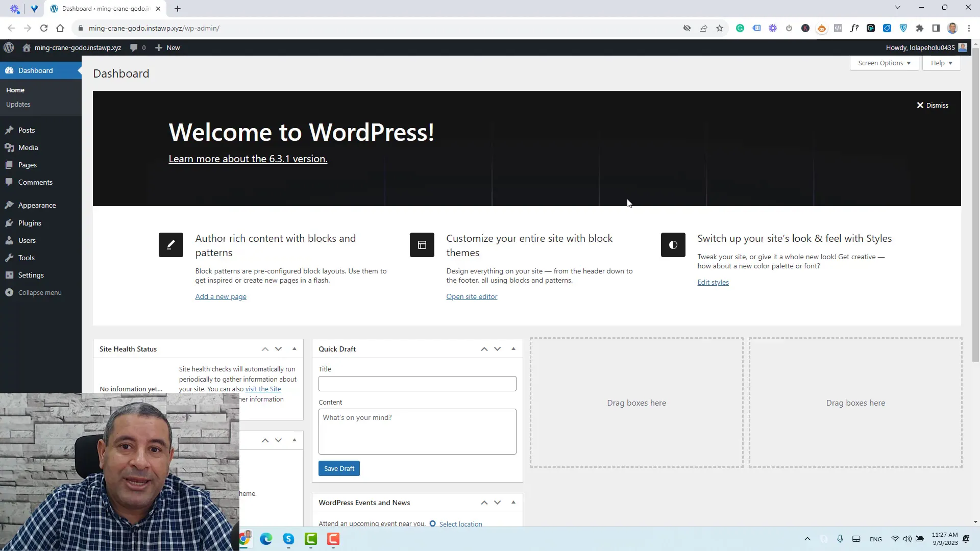980x551 pixels.
Task: Dismiss the welcome panel
Action: (x=932, y=105)
